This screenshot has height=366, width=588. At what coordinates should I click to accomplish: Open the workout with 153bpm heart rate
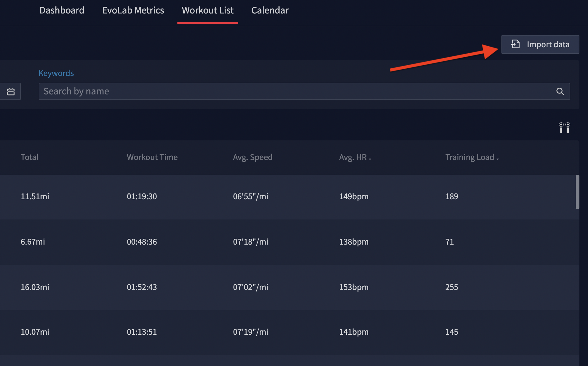pos(354,287)
